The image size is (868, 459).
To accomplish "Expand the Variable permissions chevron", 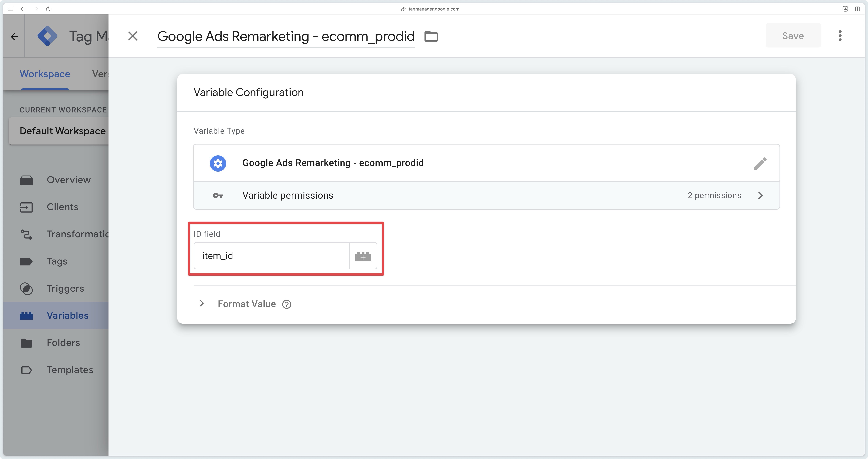I will point(761,196).
